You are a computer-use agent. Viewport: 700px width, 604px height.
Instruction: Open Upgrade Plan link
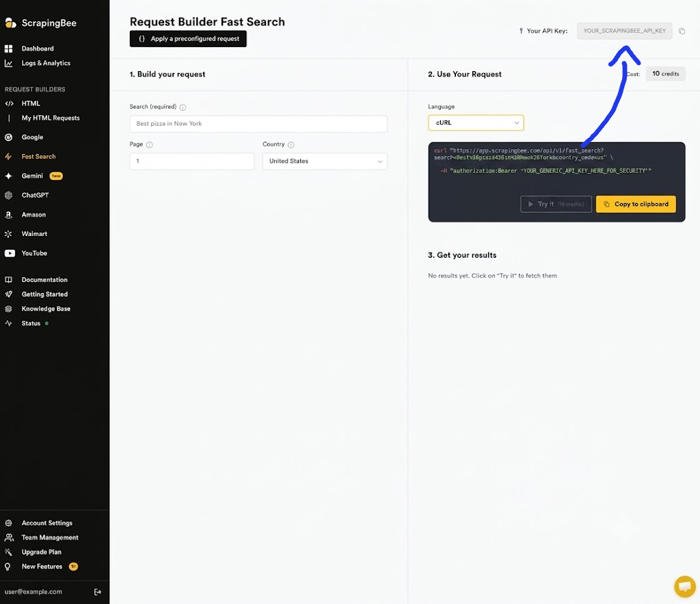point(42,552)
